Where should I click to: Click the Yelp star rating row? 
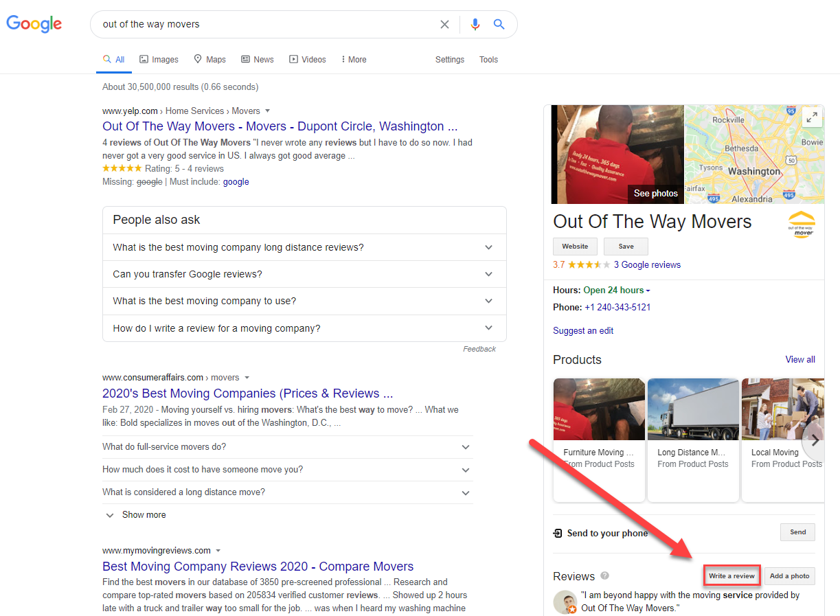[x=163, y=168]
